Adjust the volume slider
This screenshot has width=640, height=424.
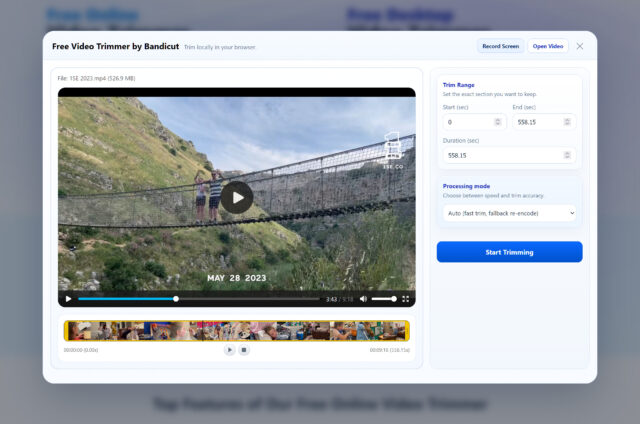384,299
